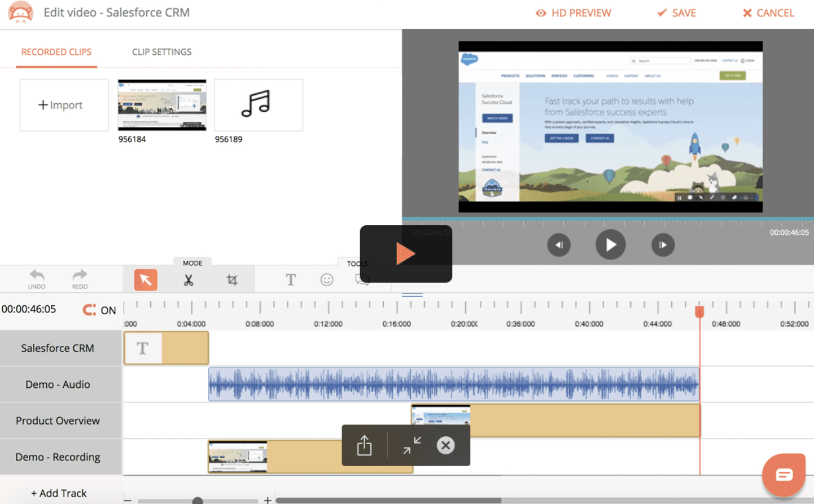This screenshot has height=504, width=814.
Task: Click HD PREVIEW in the top bar
Action: pyautogui.click(x=574, y=12)
